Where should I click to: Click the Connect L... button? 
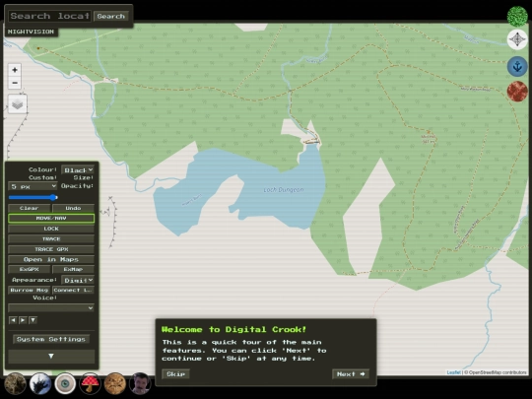(73, 290)
